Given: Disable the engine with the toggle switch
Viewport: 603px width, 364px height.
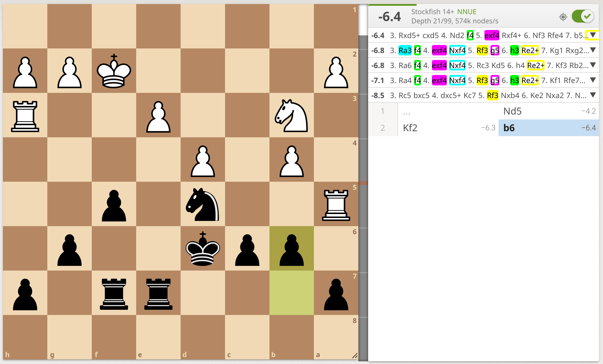Looking at the screenshot, I should point(583,16).
